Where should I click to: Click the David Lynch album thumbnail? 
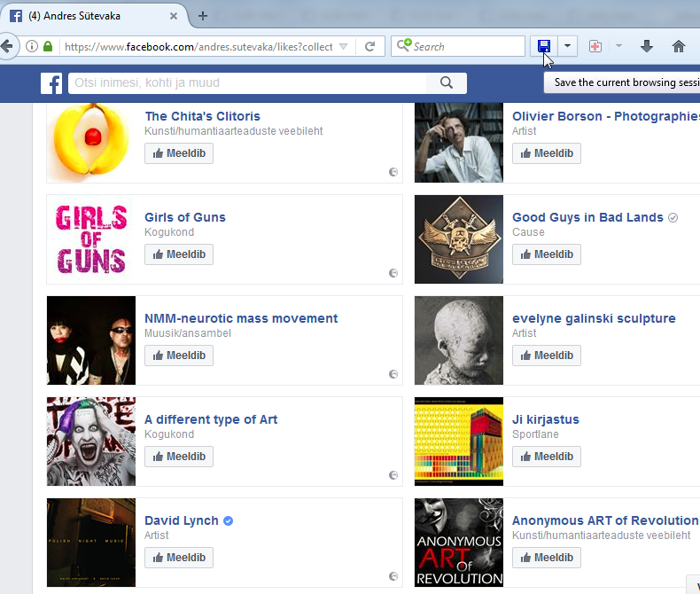[91, 543]
